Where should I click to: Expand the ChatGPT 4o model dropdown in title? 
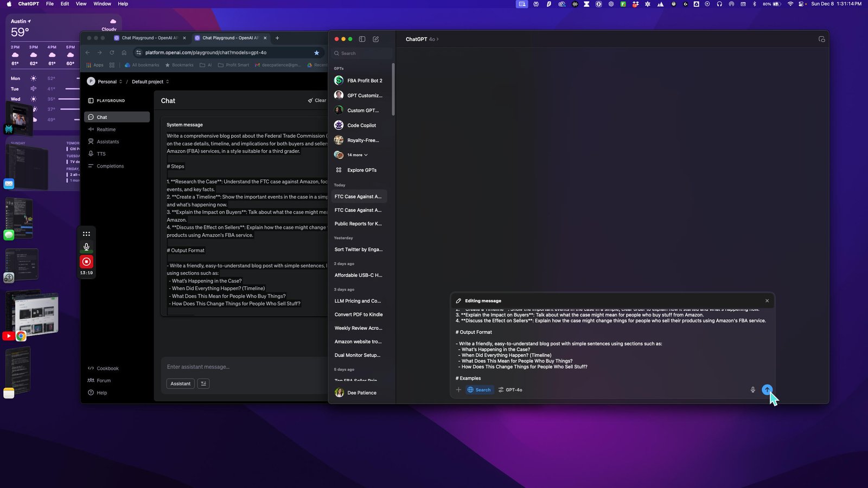point(422,39)
